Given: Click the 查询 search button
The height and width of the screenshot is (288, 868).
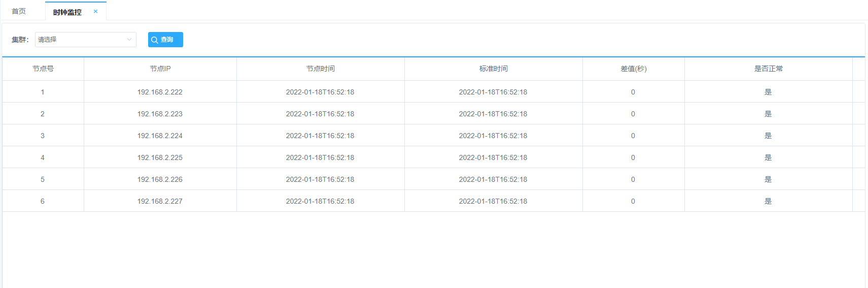Looking at the screenshot, I should point(165,40).
